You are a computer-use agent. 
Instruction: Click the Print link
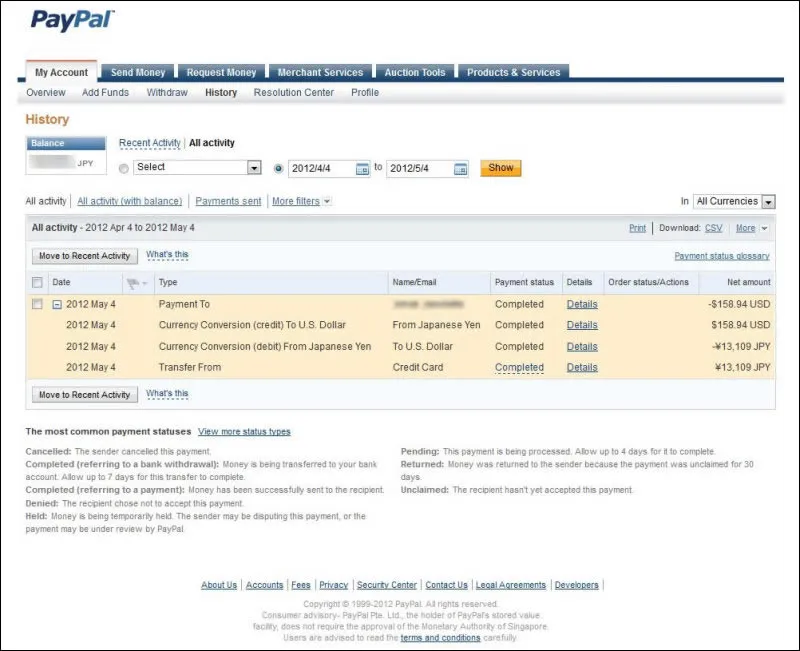pos(637,228)
